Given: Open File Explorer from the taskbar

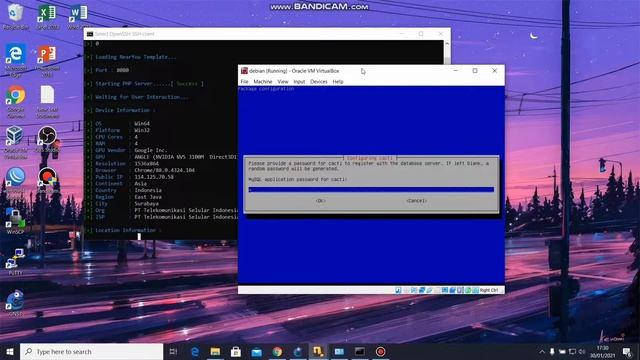Looking at the screenshot, I should click(x=215, y=351).
